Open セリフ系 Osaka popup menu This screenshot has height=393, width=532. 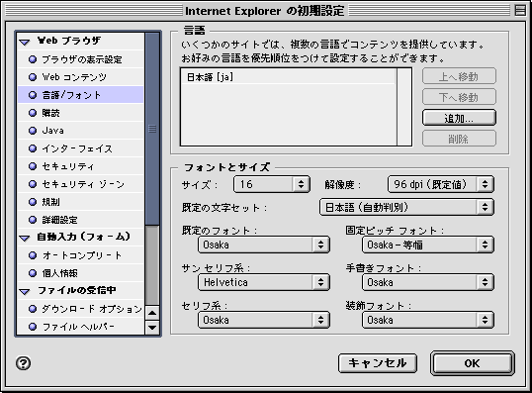pos(264,320)
